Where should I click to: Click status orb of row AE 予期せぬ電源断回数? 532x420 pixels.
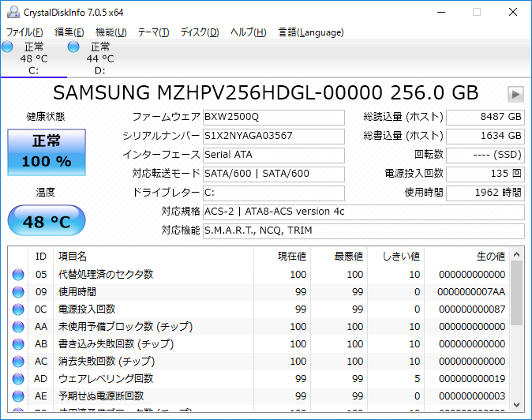pos(18,396)
